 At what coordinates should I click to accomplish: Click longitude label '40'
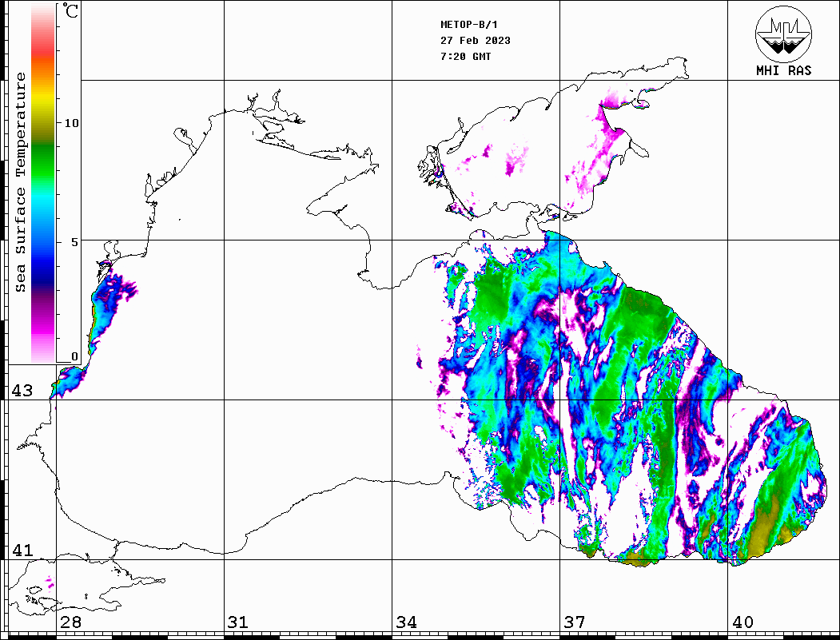point(742,622)
